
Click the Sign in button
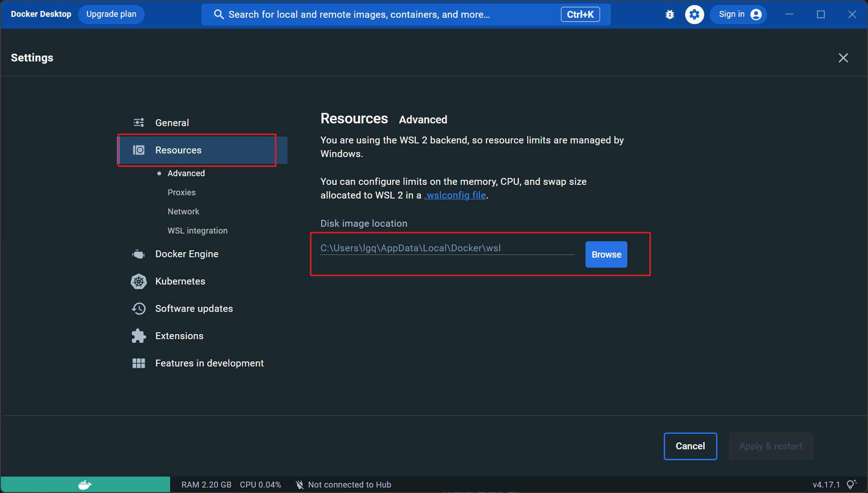tap(738, 15)
